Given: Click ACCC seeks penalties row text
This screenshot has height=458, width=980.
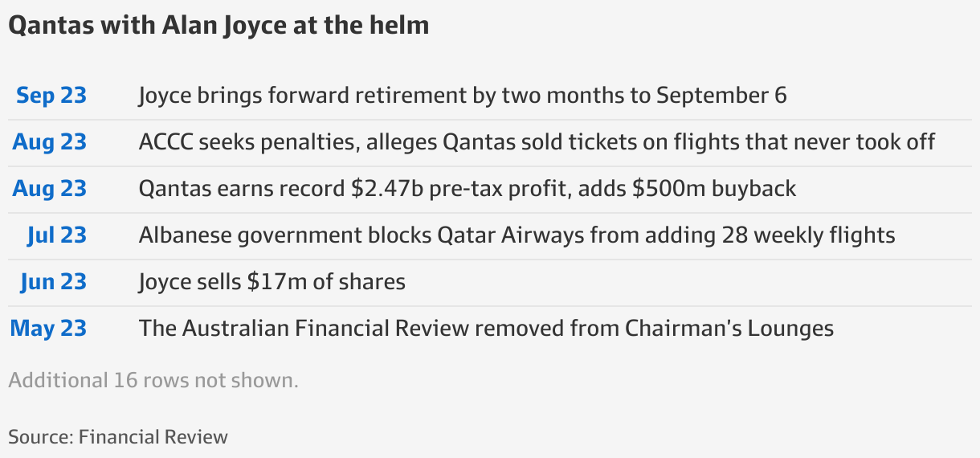Looking at the screenshot, I should (x=537, y=142).
